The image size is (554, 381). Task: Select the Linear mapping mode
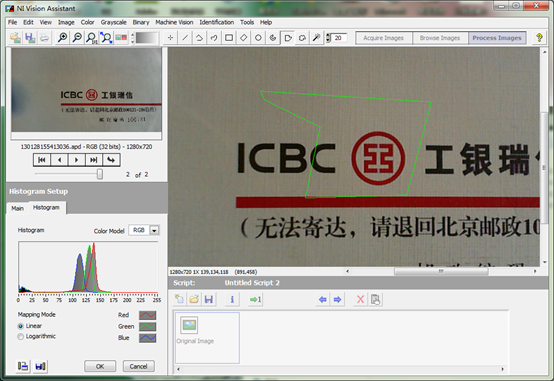coord(20,326)
